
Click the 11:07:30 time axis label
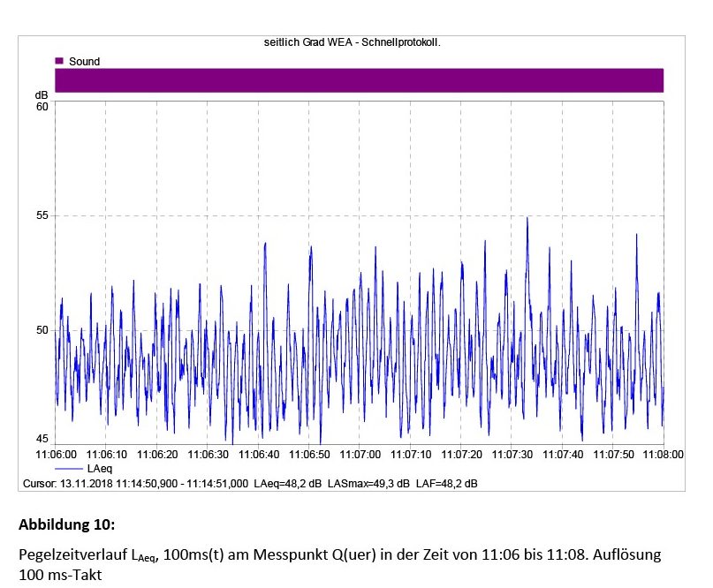512,455
